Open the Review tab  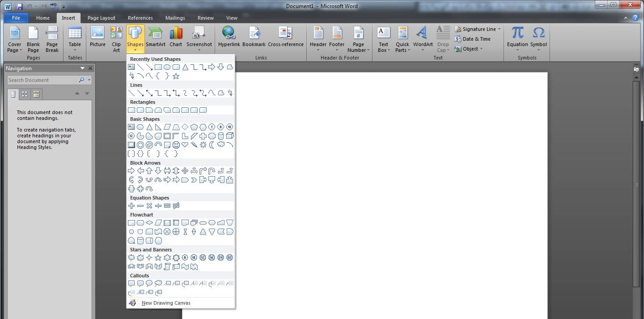(206, 18)
